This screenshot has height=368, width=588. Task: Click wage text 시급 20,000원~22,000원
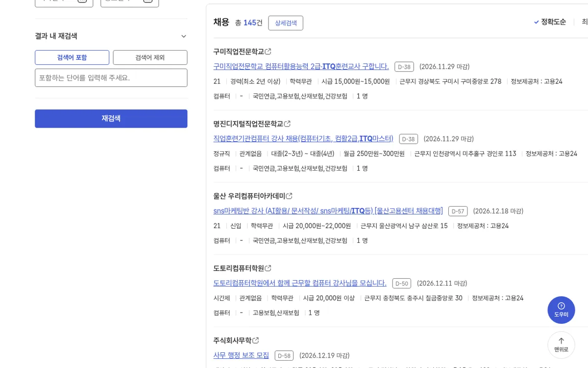317,226
